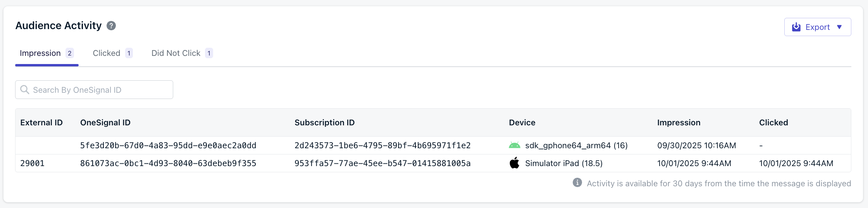Click OneSignal ID starting with 861073ac
This screenshot has height=208, width=868.
pos(168,163)
